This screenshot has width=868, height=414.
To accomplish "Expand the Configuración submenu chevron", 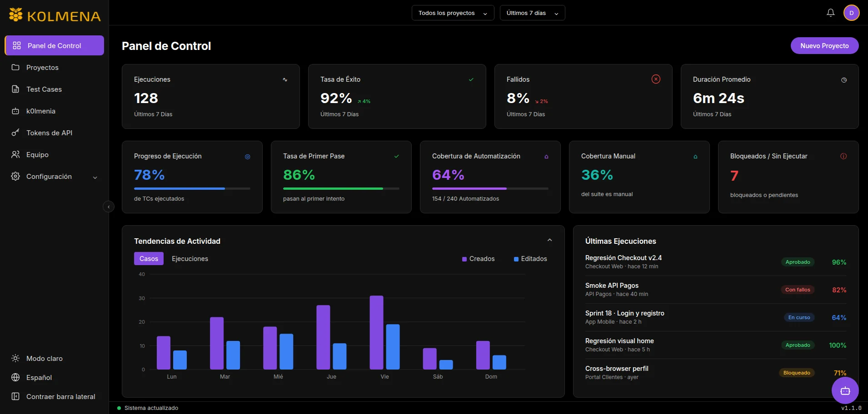I will 95,177.
